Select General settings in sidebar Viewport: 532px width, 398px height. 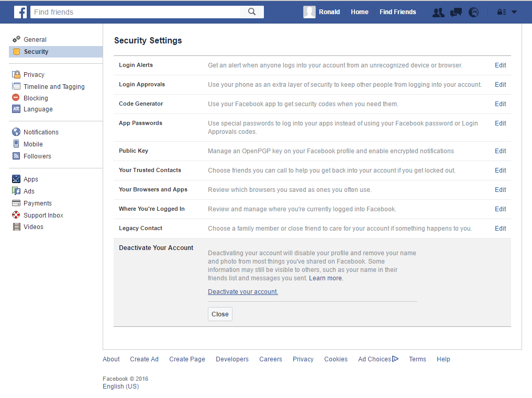(35, 39)
